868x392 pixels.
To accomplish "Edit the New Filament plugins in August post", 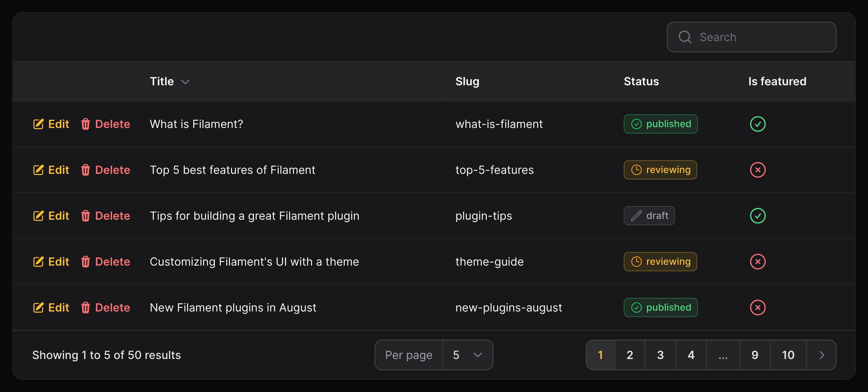I will [51, 307].
